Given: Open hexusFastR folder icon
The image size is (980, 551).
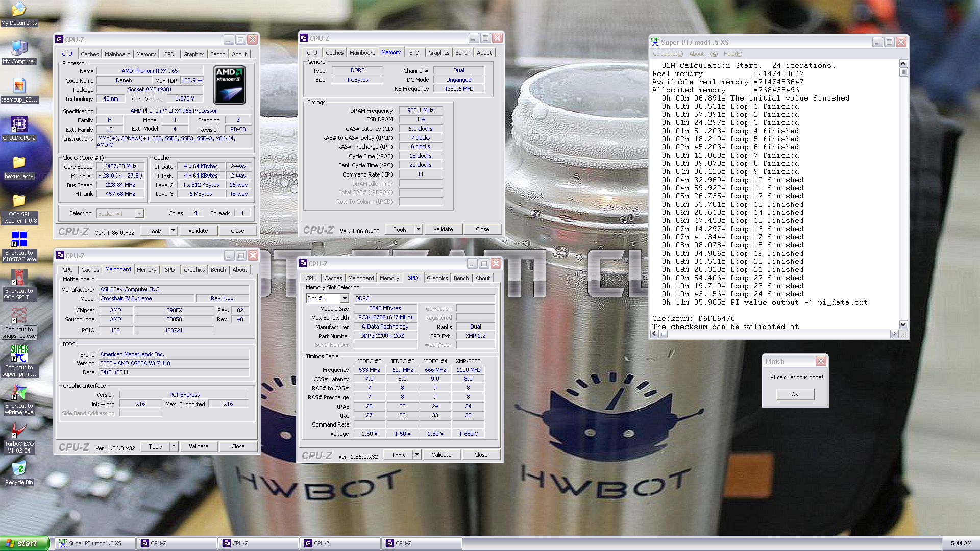Looking at the screenshot, I should [19, 167].
